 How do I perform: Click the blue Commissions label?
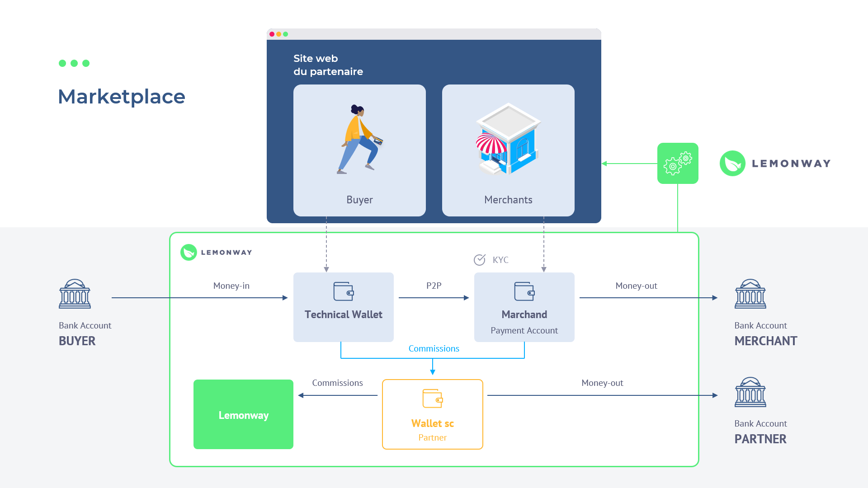(x=434, y=348)
